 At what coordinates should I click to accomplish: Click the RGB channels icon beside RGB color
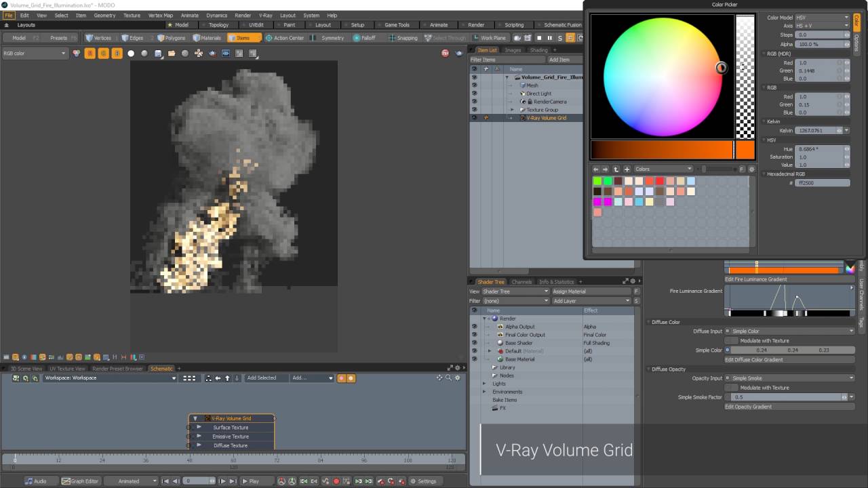click(x=76, y=53)
